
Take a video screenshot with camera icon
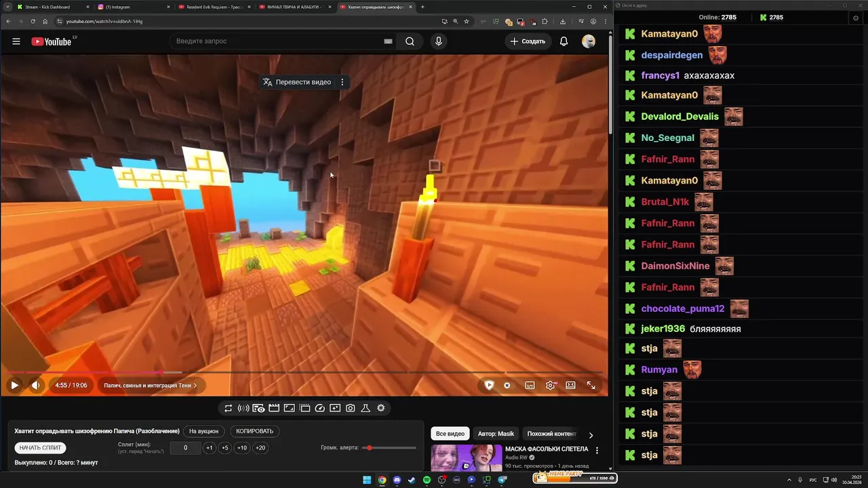coord(351,408)
